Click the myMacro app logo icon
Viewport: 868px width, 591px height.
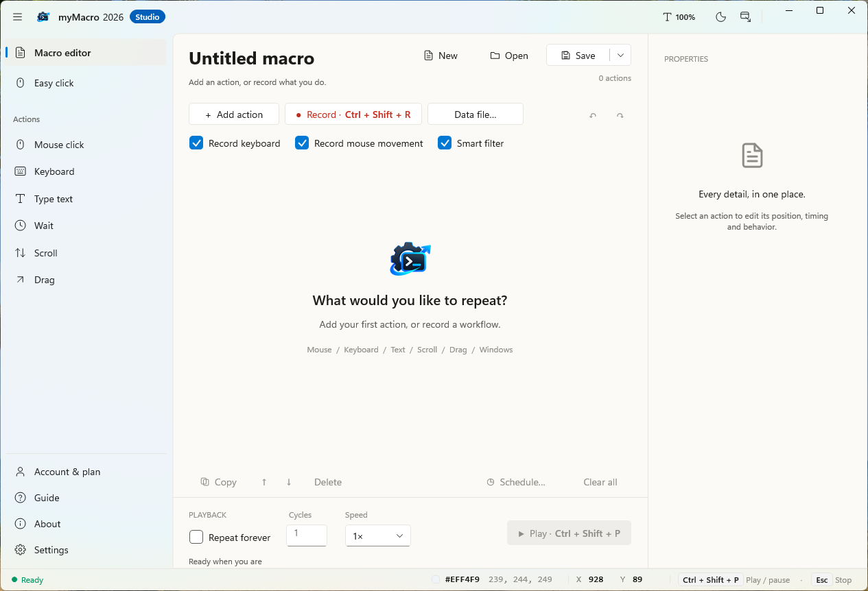(x=43, y=17)
